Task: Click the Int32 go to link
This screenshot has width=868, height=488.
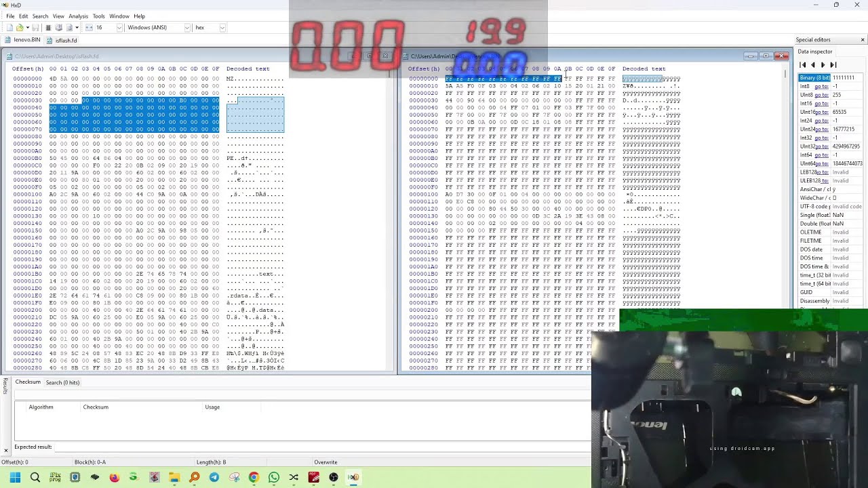Action: 821,138
